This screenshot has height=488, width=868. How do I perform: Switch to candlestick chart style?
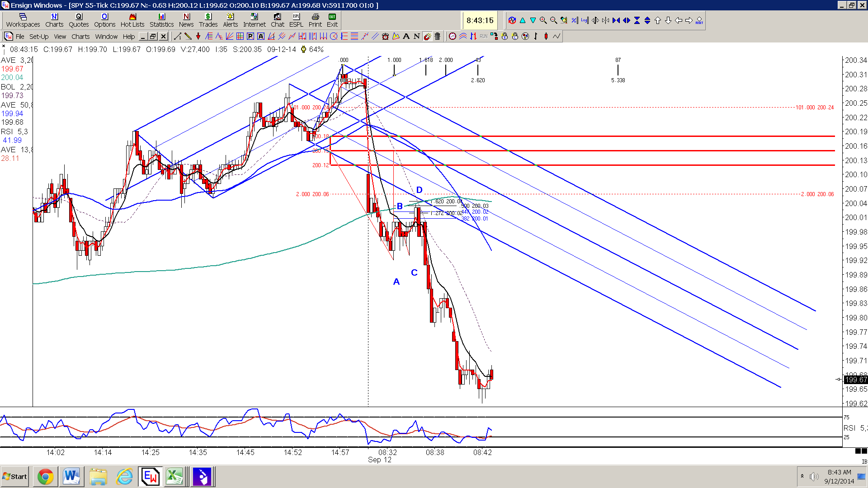[x=546, y=36]
